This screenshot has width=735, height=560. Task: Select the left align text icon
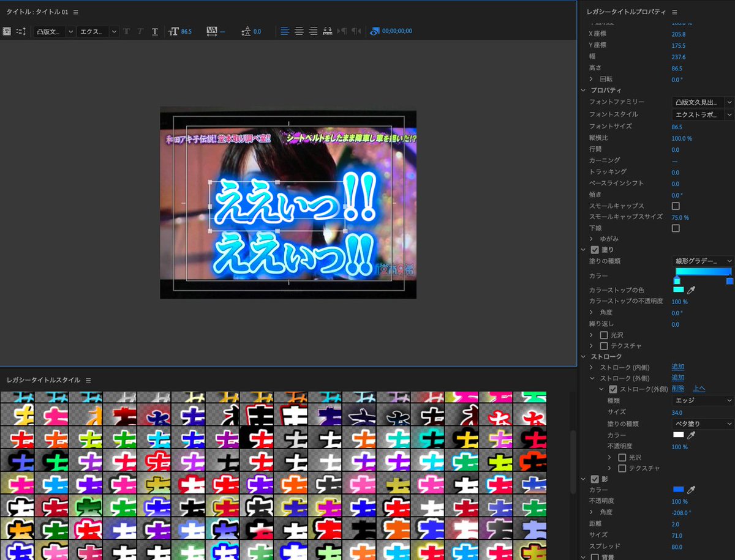[285, 31]
